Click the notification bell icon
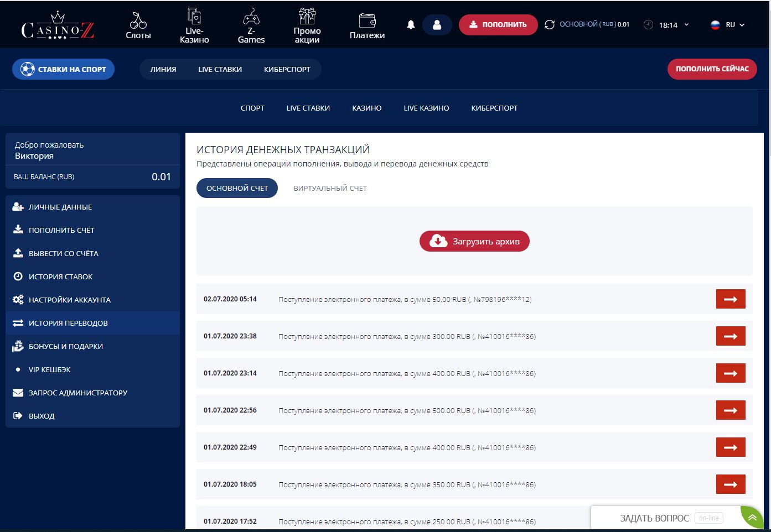Viewport: 771px width, 532px height. coord(411,25)
